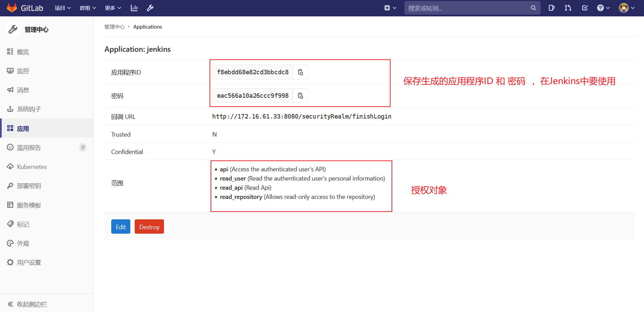Click the 管理中心 breadcrumb link
The width and height of the screenshot is (644, 312).
[115, 27]
